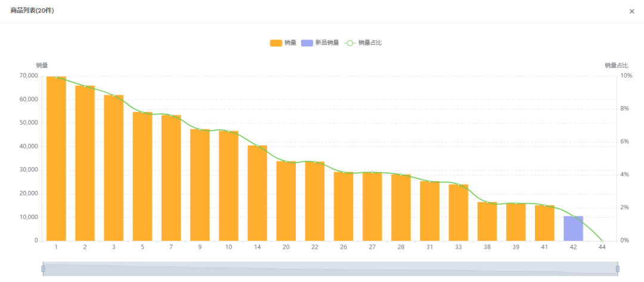Click the left handle of zoom slider
This screenshot has height=282, width=644.
[x=43, y=269]
